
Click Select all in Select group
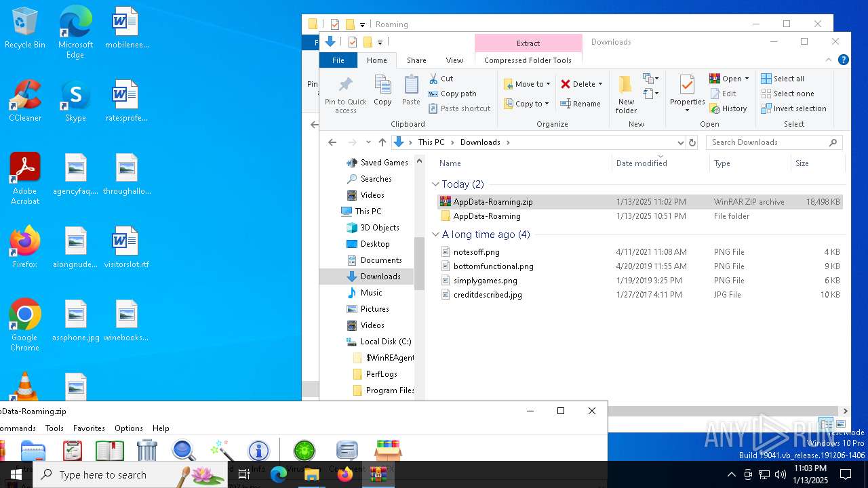coord(783,79)
